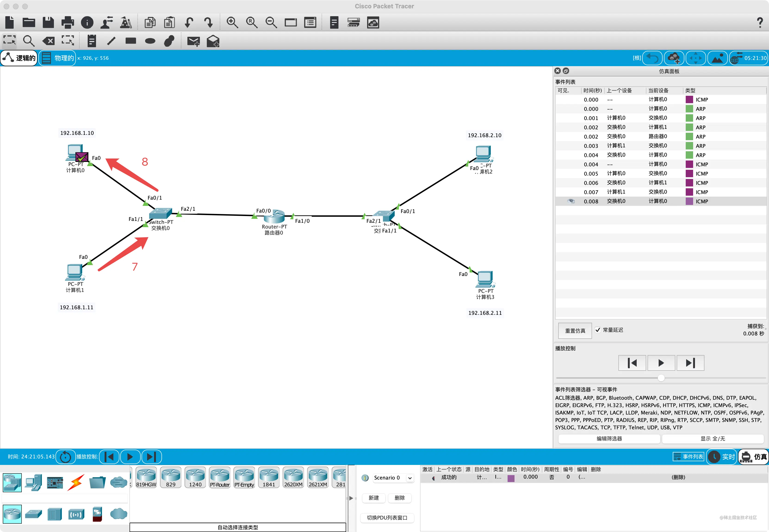Select the End Devices category icon
769x532 pixels.
[x=34, y=482]
